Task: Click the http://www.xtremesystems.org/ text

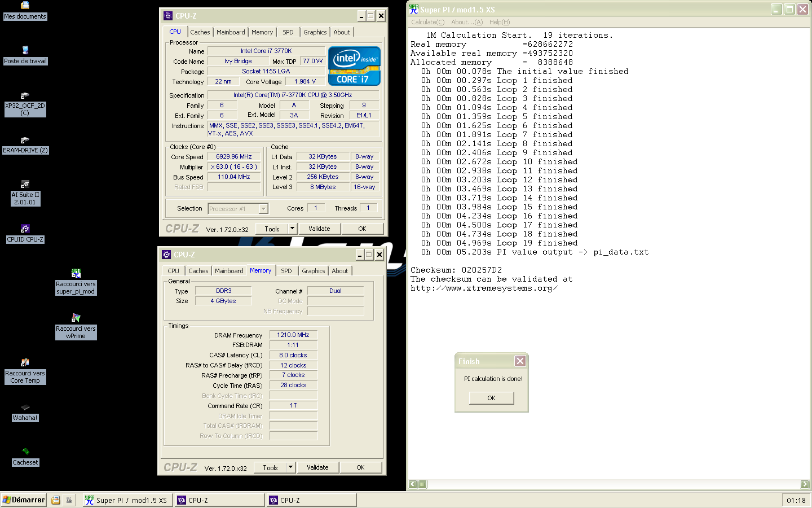Action: [x=484, y=288]
